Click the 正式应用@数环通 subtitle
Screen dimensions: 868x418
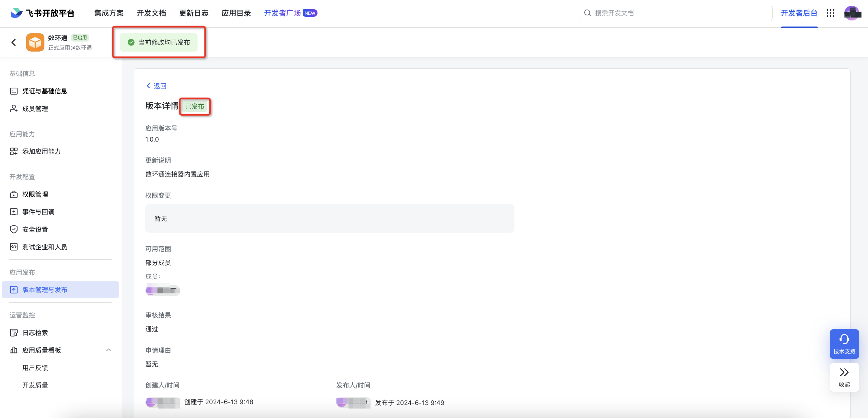coord(70,48)
